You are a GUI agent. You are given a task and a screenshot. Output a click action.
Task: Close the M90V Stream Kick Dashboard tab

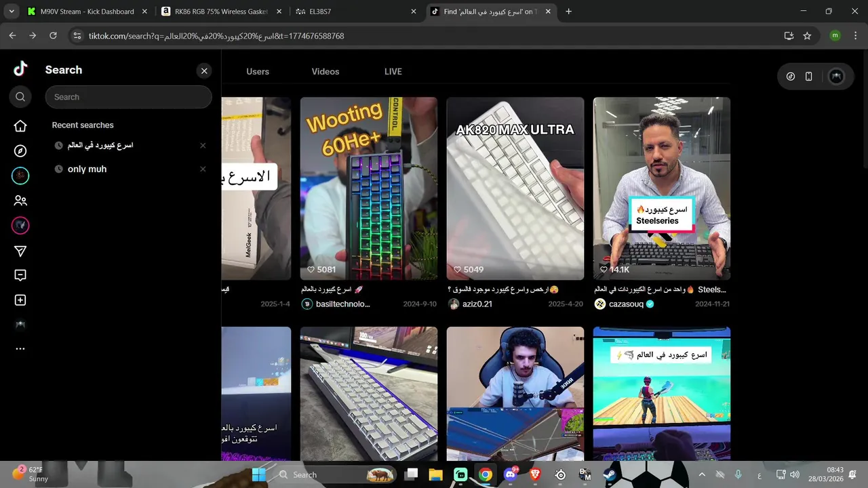click(144, 12)
